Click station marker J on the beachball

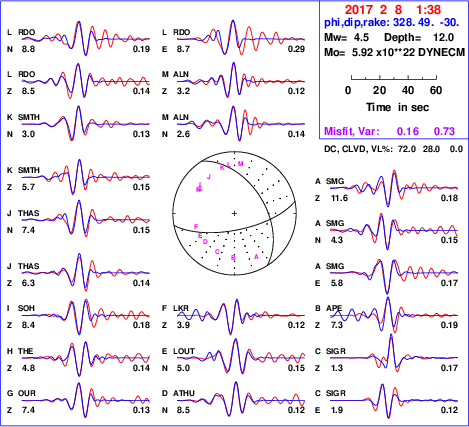pyautogui.click(x=209, y=177)
